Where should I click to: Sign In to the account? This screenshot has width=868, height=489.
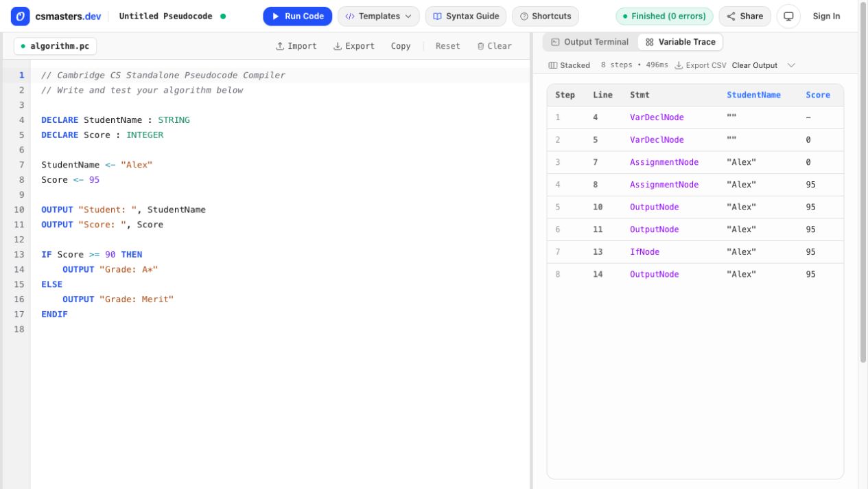(x=826, y=16)
